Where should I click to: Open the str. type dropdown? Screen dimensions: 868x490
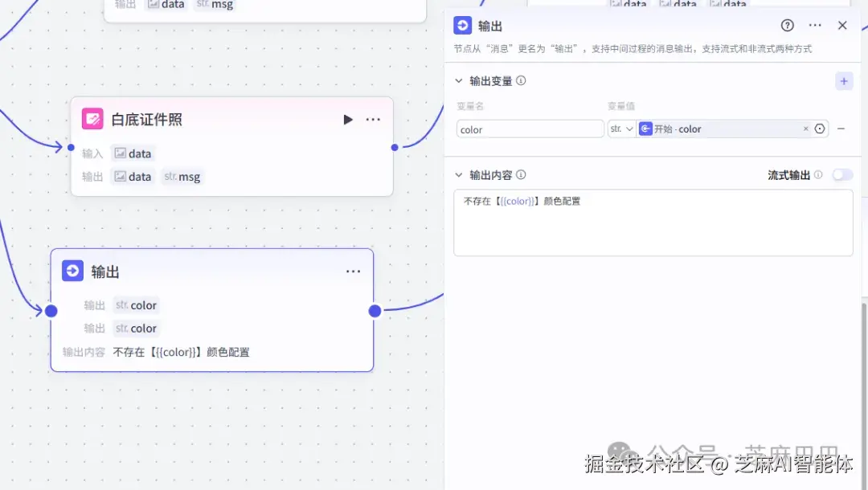pos(621,129)
